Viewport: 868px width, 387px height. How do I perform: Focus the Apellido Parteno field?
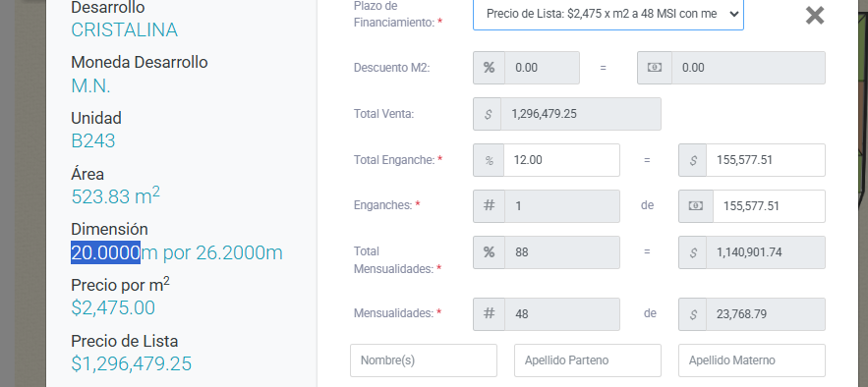587,360
